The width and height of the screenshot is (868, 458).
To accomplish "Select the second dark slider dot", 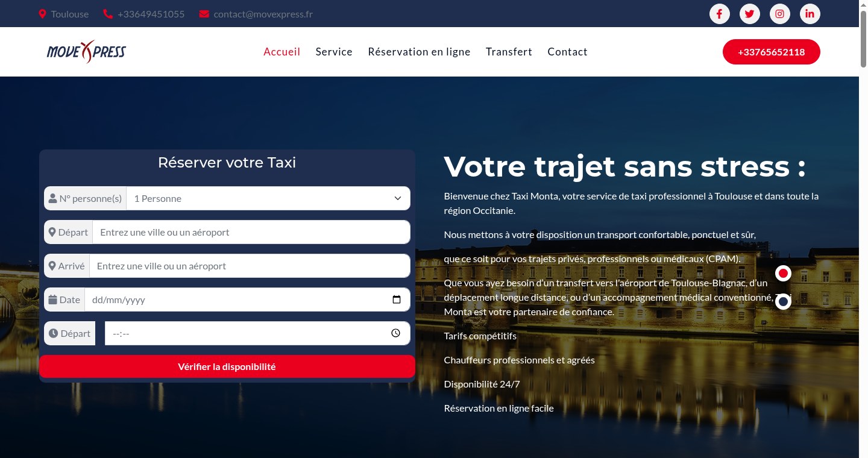I will (x=783, y=302).
